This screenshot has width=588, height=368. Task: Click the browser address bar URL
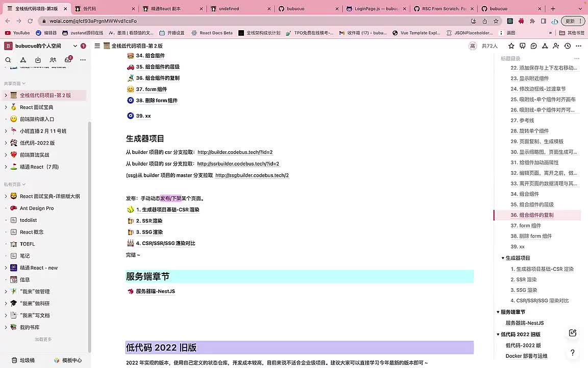[93, 21]
